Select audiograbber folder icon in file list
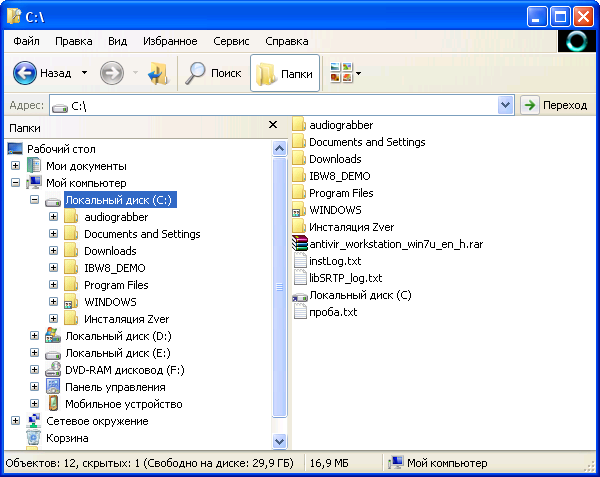Image resolution: width=600 pixels, height=477 pixels. pyautogui.click(x=299, y=124)
